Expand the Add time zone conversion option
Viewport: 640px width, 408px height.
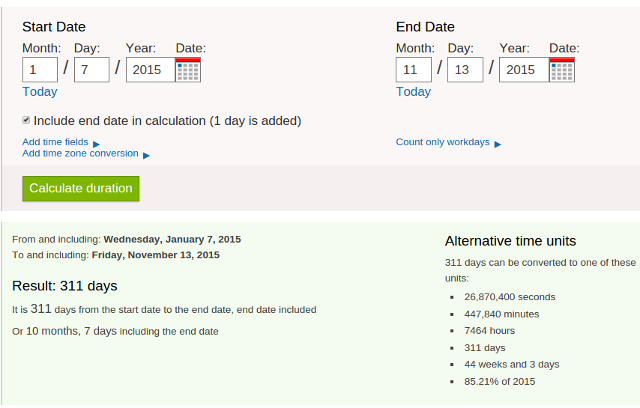(x=80, y=153)
